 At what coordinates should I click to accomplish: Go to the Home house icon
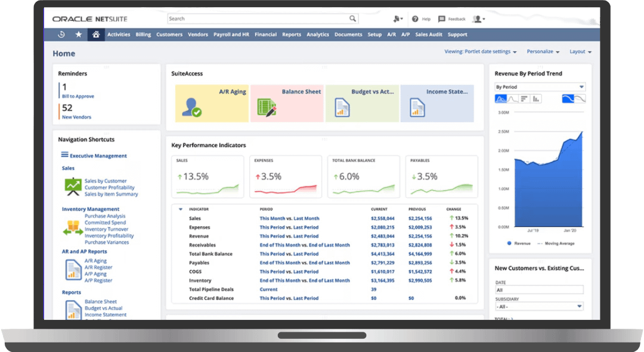[x=95, y=35]
